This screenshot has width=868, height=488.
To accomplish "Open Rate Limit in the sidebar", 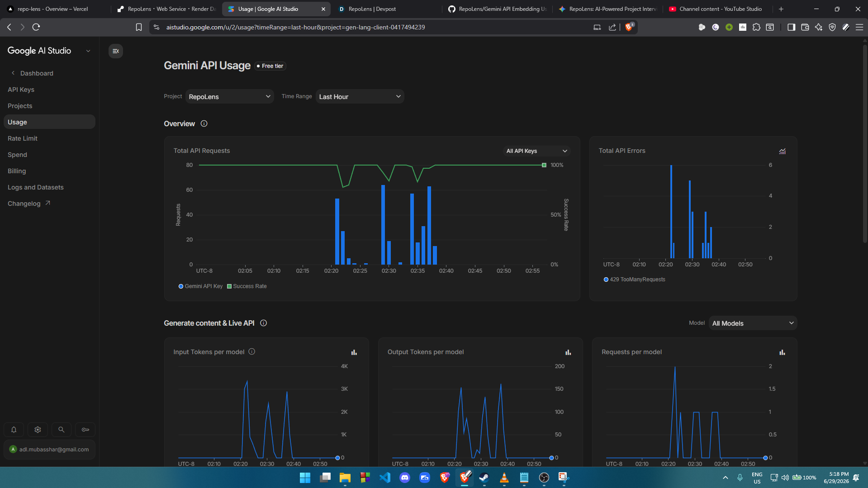I will coord(49,138).
